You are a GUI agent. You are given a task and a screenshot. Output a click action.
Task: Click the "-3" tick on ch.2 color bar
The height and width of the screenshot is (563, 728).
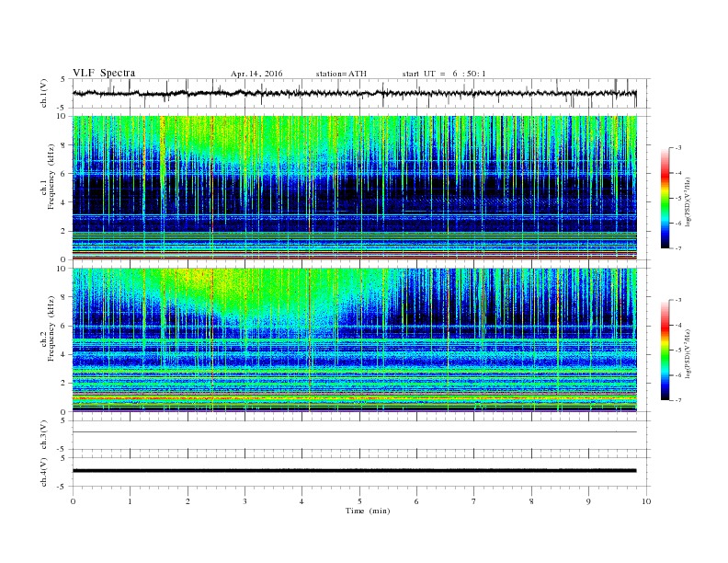click(x=678, y=300)
